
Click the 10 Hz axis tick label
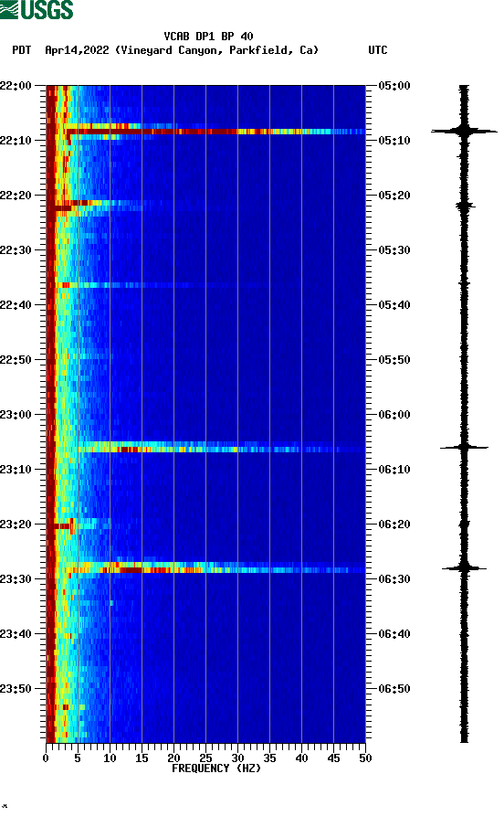point(110,758)
